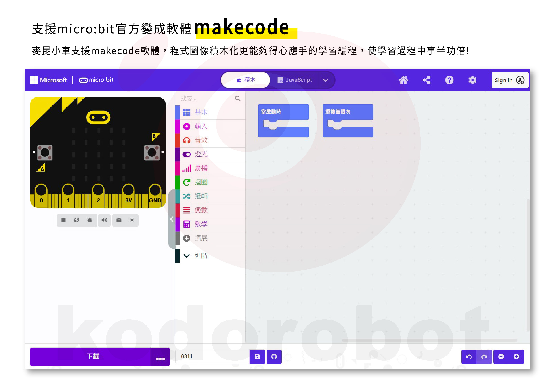This screenshot has width=554, height=392.
Task: Save the project with disk icon
Action: (x=257, y=356)
